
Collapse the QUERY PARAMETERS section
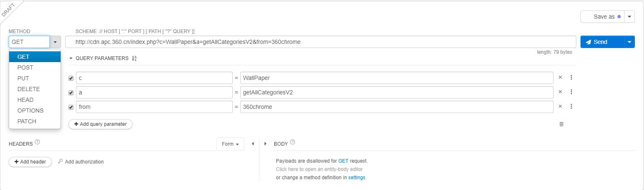click(71, 58)
